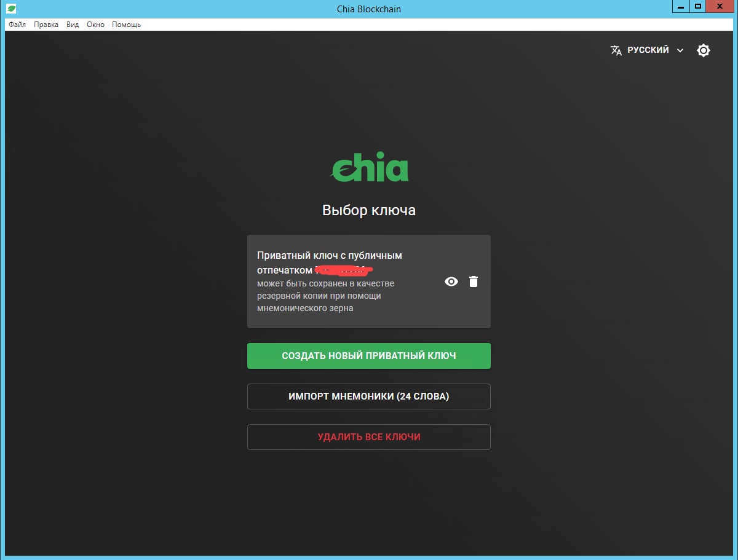Open the Вид menu
Viewport: 738px width, 560px height.
tap(73, 25)
